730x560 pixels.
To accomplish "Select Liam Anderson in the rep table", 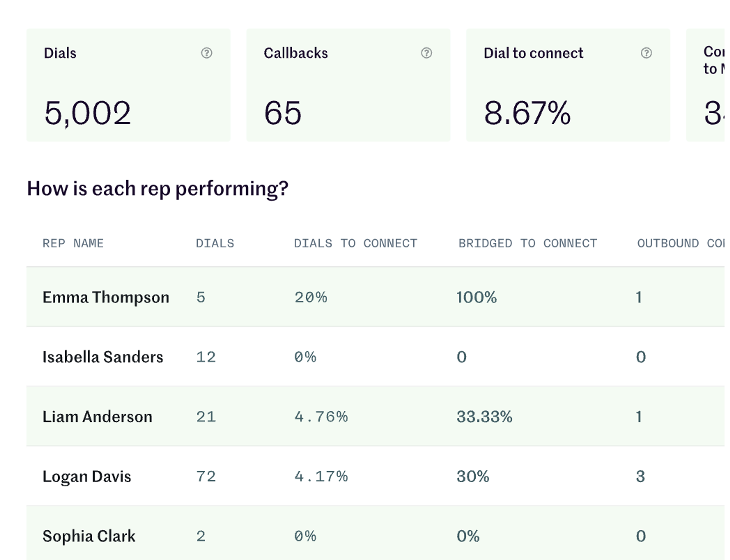I will click(97, 417).
